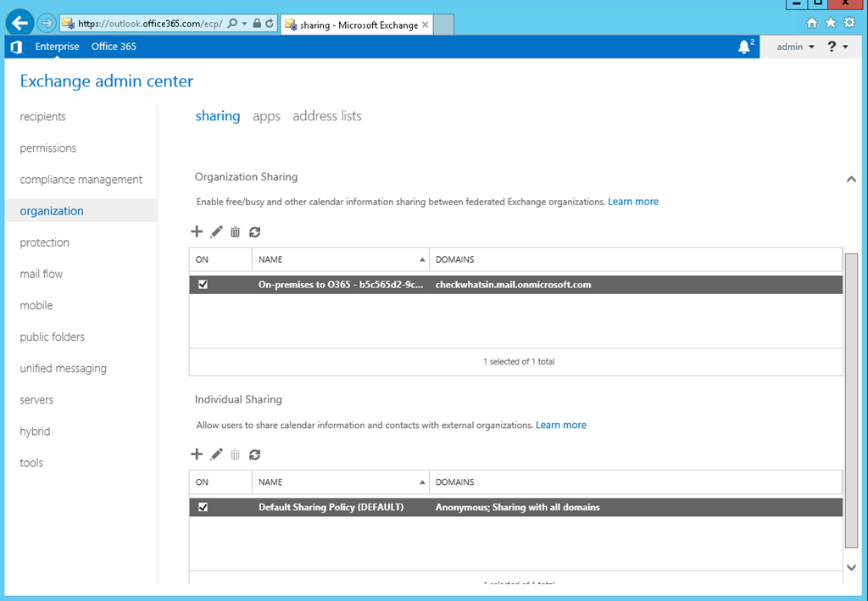Screen dimensions: 868x601
Task: Go to recipients in the left navigation
Action: point(42,117)
